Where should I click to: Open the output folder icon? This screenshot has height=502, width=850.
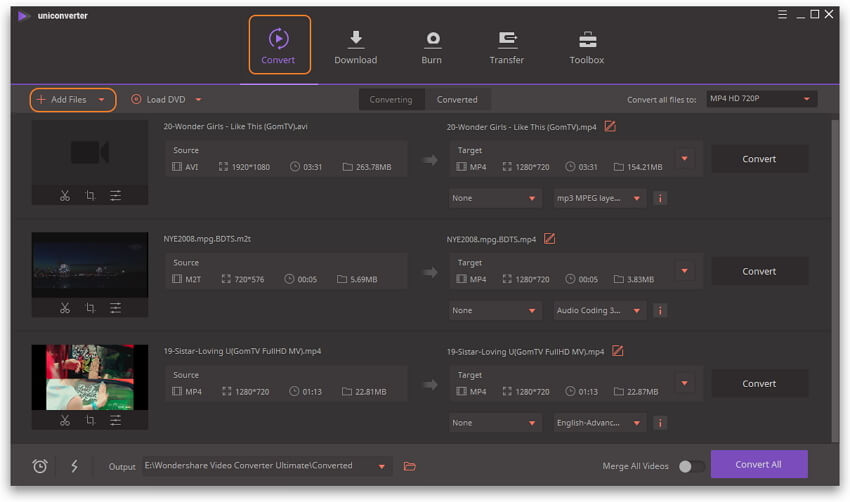click(410, 466)
